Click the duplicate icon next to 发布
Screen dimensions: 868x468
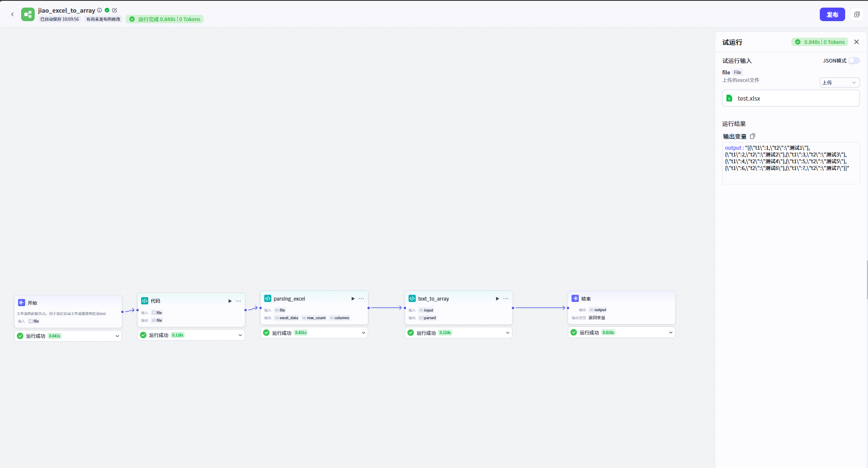point(857,14)
